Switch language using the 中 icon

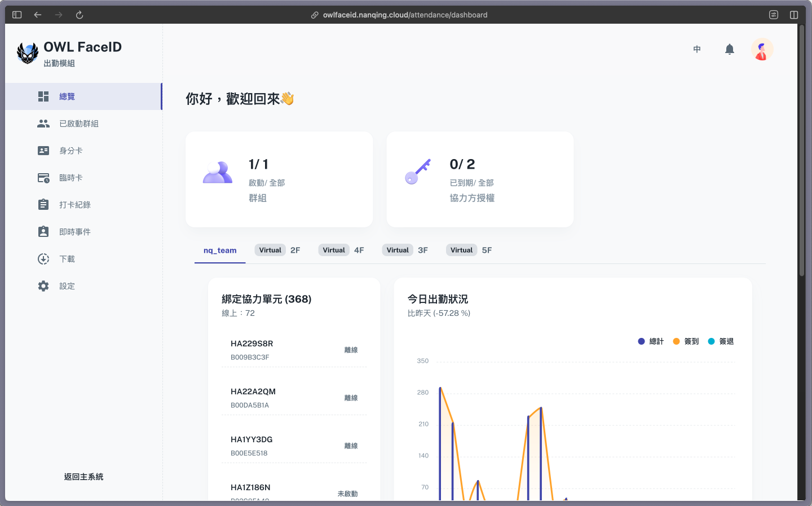[x=697, y=49]
